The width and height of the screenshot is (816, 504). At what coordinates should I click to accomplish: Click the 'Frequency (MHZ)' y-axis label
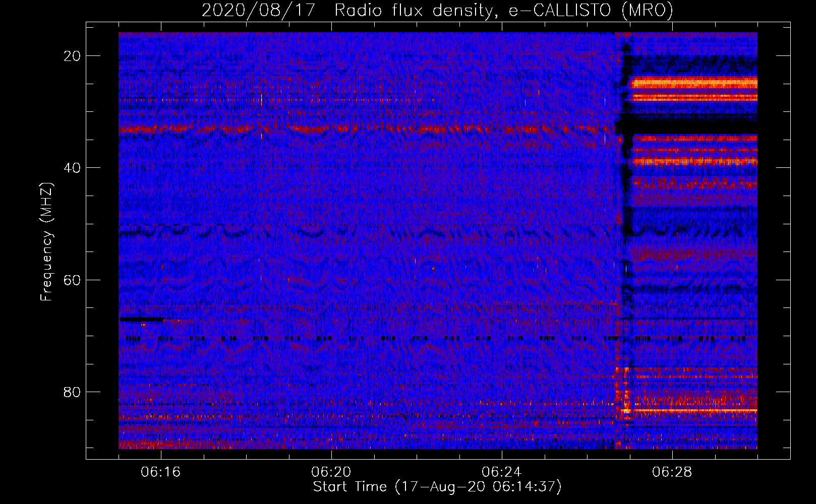(x=46, y=242)
